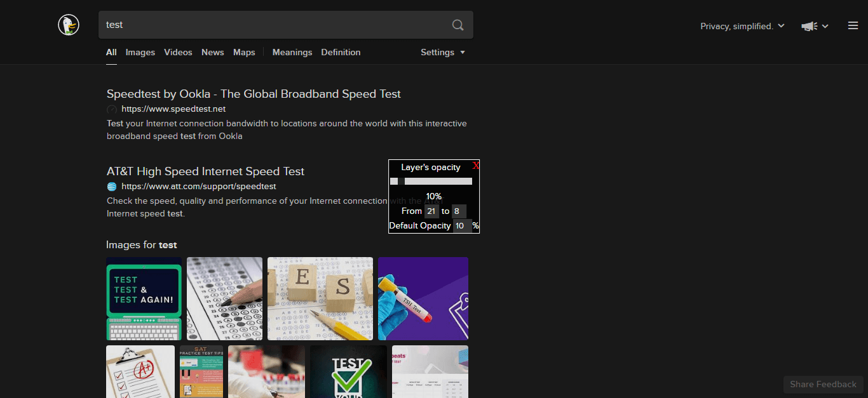The height and width of the screenshot is (398, 868).
Task: Expand the Privacy, simplified dropdown
Action: click(742, 26)
